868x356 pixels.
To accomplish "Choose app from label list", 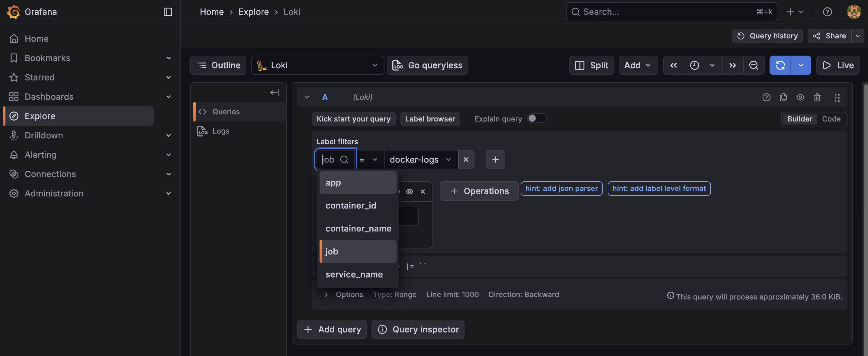I will [x=358, y=183].
